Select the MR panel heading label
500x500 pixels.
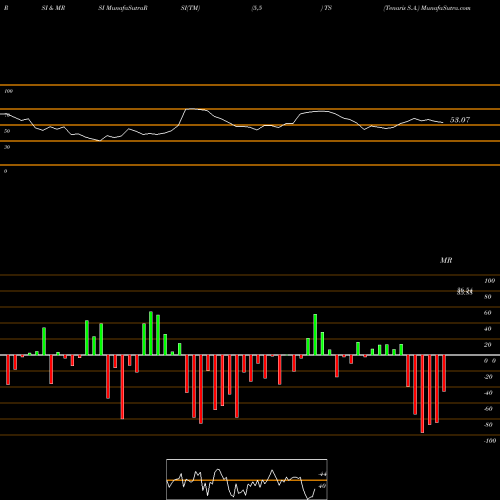pyautogui.click(x=446, y=260)
